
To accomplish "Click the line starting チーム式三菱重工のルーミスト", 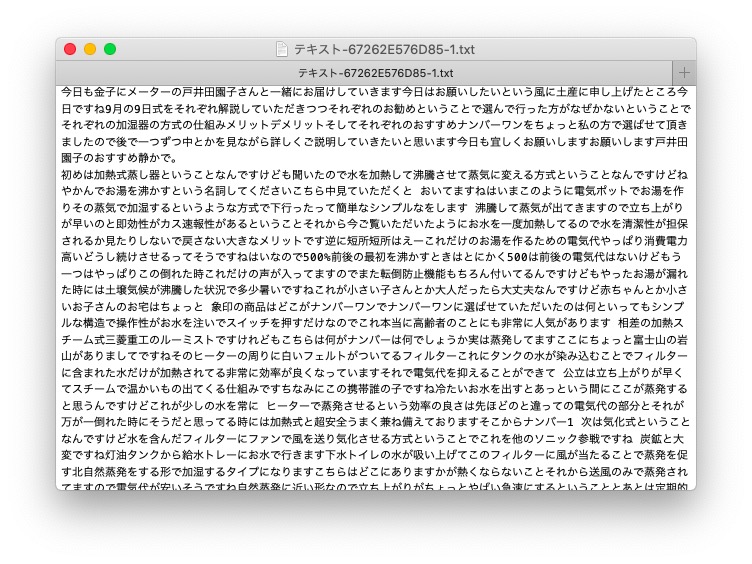I will pyautogui.click(x=375, y=340).
